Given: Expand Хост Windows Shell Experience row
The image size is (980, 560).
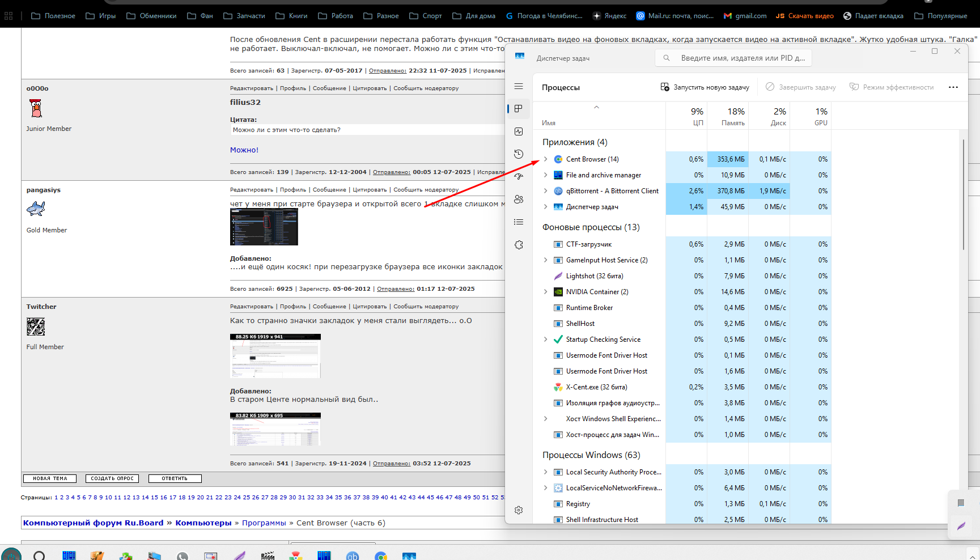Looking at the screenshot, I should point(546,419).
